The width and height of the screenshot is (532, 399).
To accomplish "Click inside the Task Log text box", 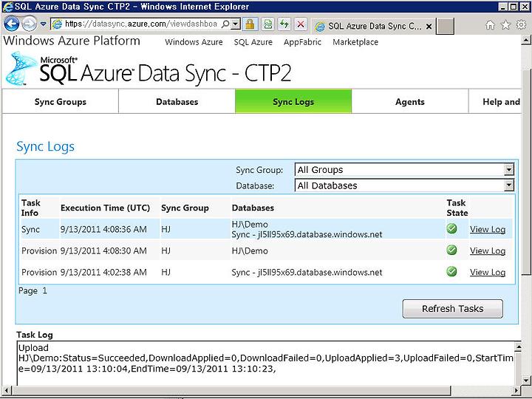I will tap(265, 363).
